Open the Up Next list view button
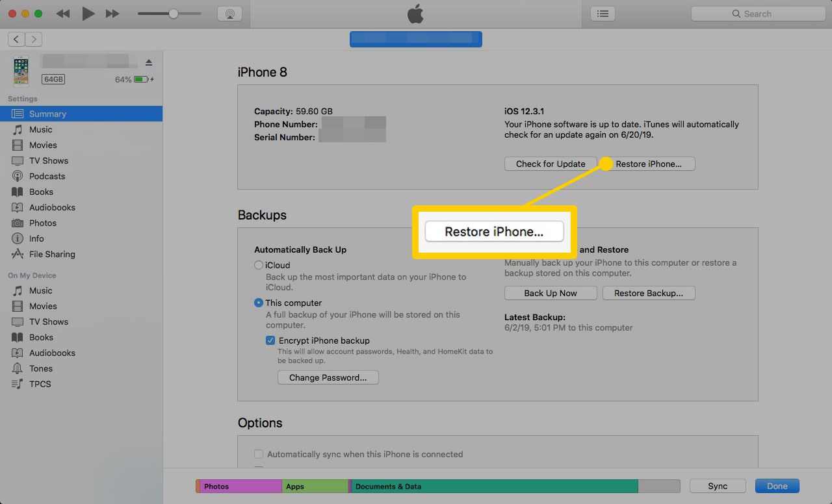This screenshot has height=504, width=832. pos(603,14)
